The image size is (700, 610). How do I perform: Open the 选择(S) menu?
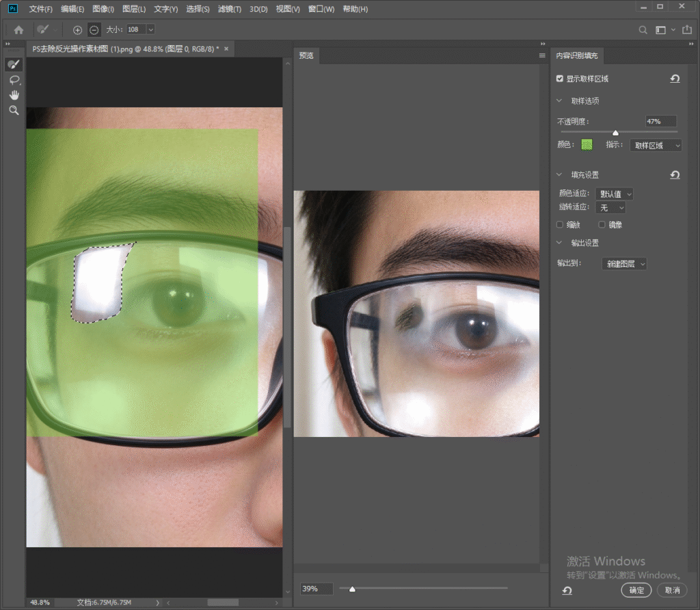pyautogui.click(x=198, y=9)
